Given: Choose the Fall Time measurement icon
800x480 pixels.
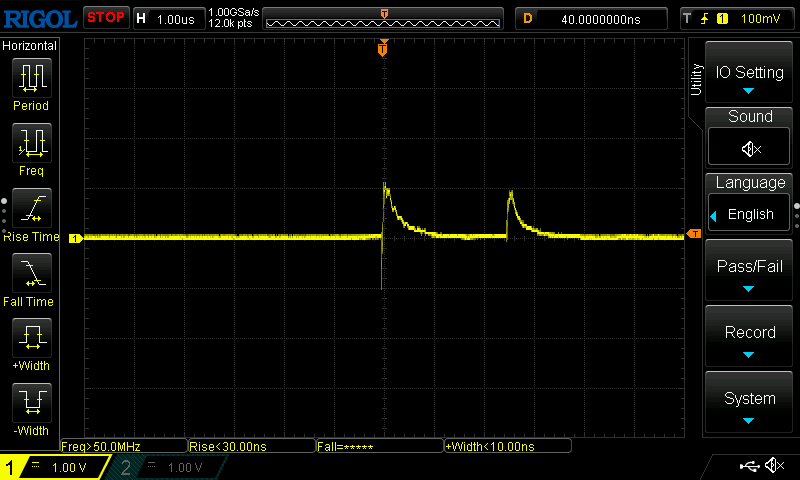Looking at the screenshot, I should tap(31, 274).
